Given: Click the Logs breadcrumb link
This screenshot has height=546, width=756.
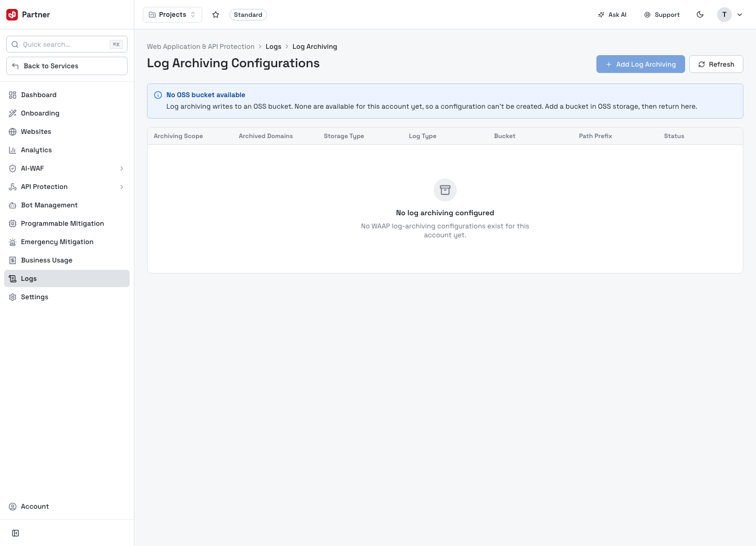Looking at the screenshot, I should point(274,47).
